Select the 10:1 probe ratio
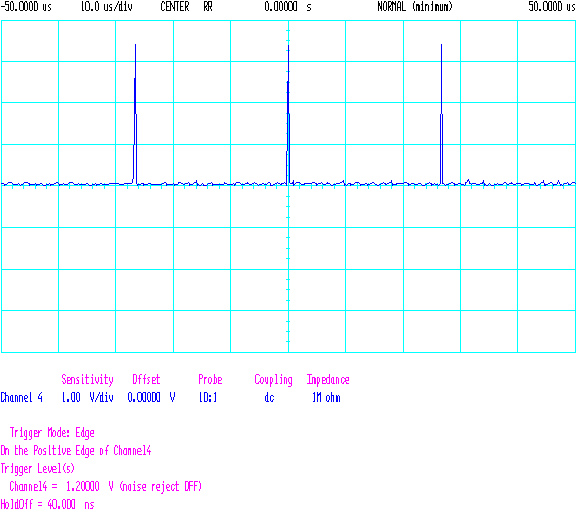Viewport: 577px width, 520px height. pos(208,397)
